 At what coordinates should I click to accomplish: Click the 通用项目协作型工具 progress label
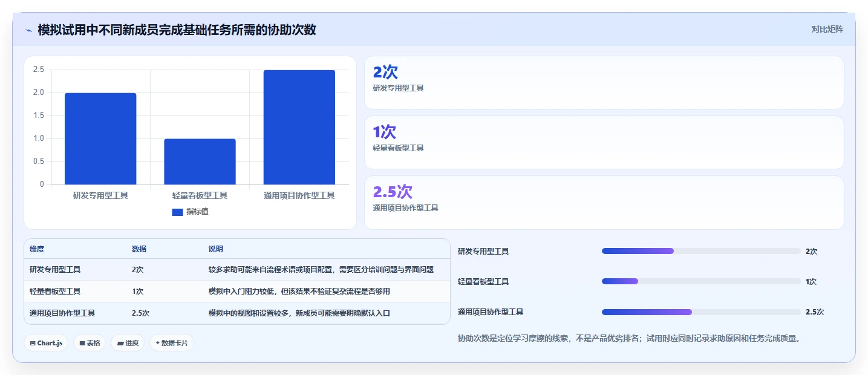coord(491,312)
